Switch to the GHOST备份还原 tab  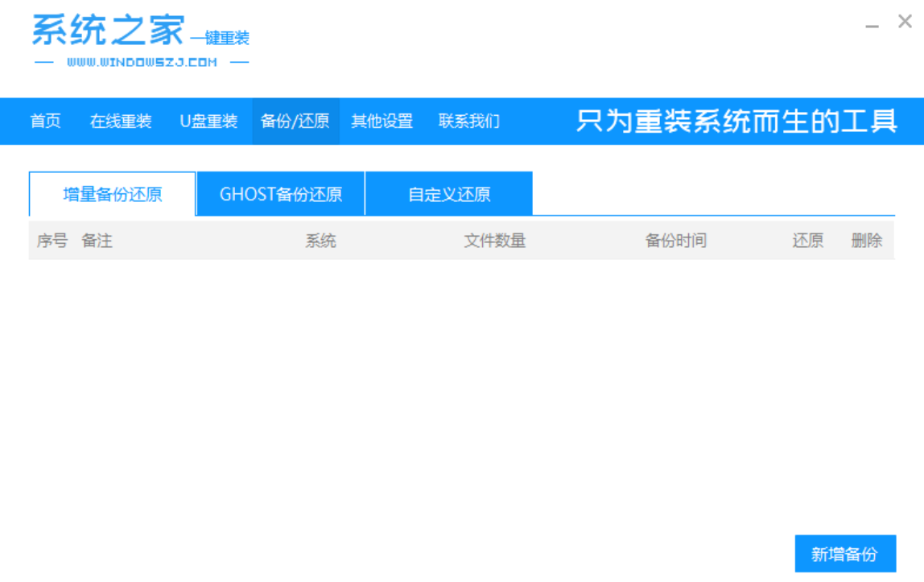[x=281, y=194]
